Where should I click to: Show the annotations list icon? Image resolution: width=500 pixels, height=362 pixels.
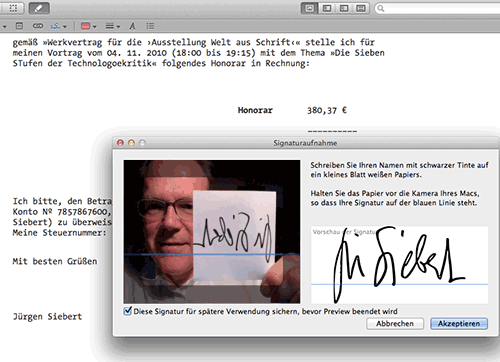point(150,26)
